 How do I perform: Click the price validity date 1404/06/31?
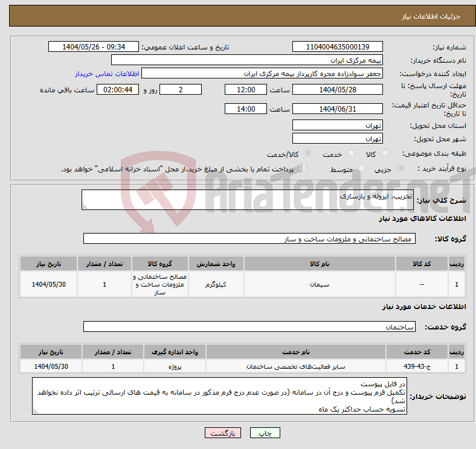coord(338,109)
